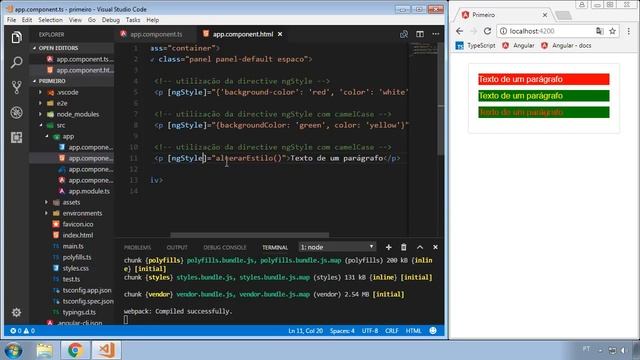Kill terminal with trash icon
The height and width of the screenshot is (360, 640).
click(x=403, y=247)
